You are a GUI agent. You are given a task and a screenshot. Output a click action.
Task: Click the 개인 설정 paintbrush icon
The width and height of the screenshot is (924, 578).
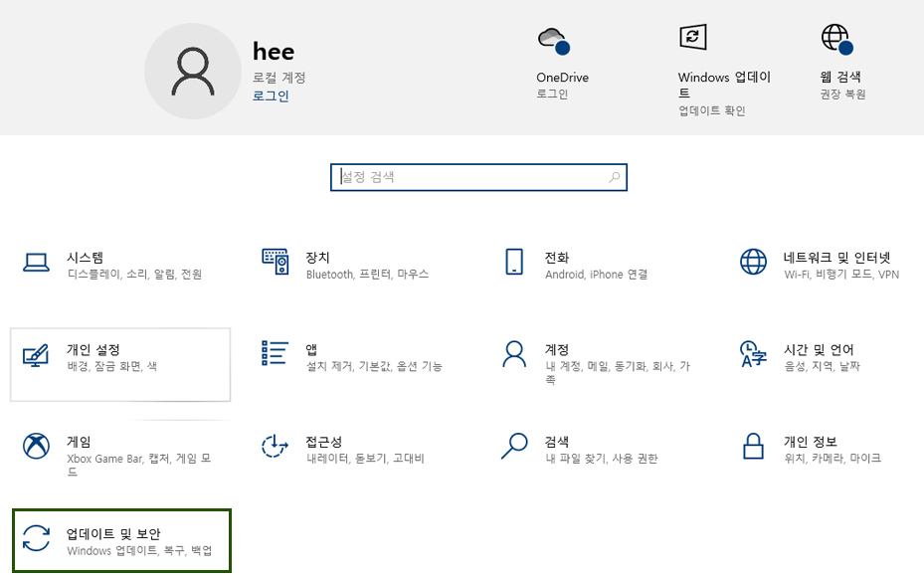(x=36, y=355)
